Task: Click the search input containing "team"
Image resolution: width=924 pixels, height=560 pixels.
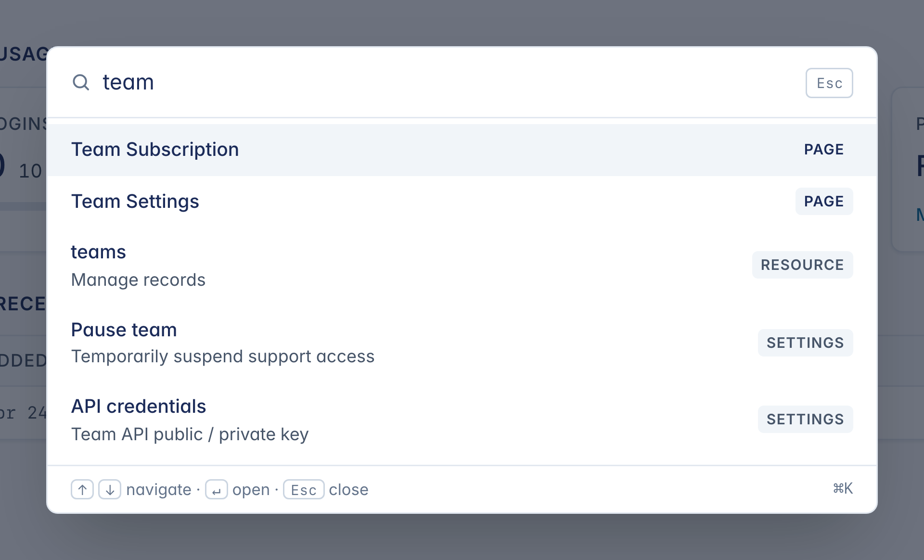Action: click(433, 82)
